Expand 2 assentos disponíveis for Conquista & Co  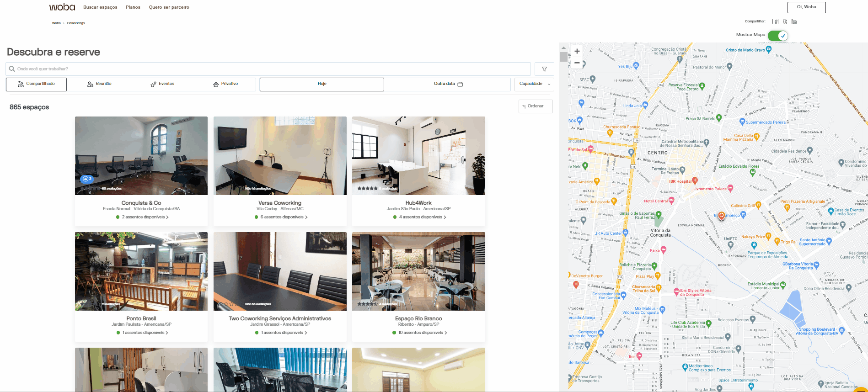tap(143, 217)
